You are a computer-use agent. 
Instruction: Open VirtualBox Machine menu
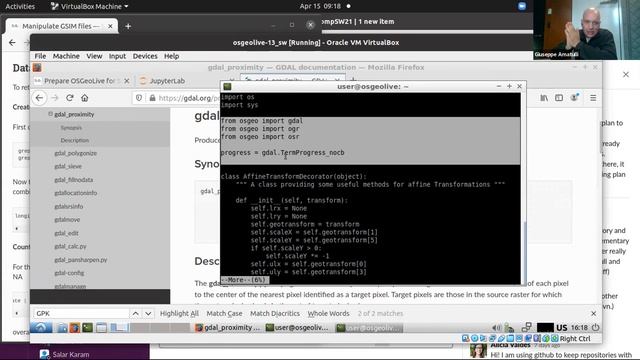[66, 56]
